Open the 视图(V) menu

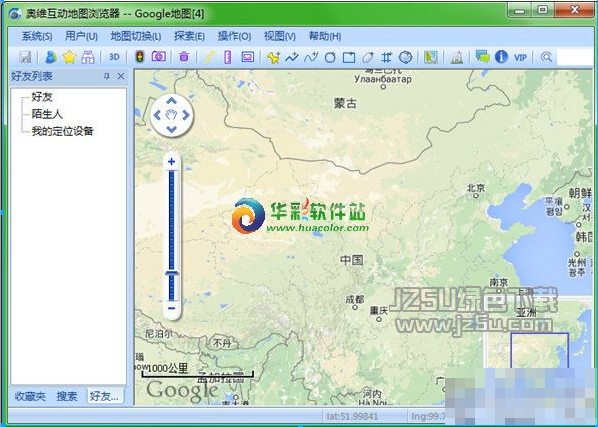pos(280,36)
